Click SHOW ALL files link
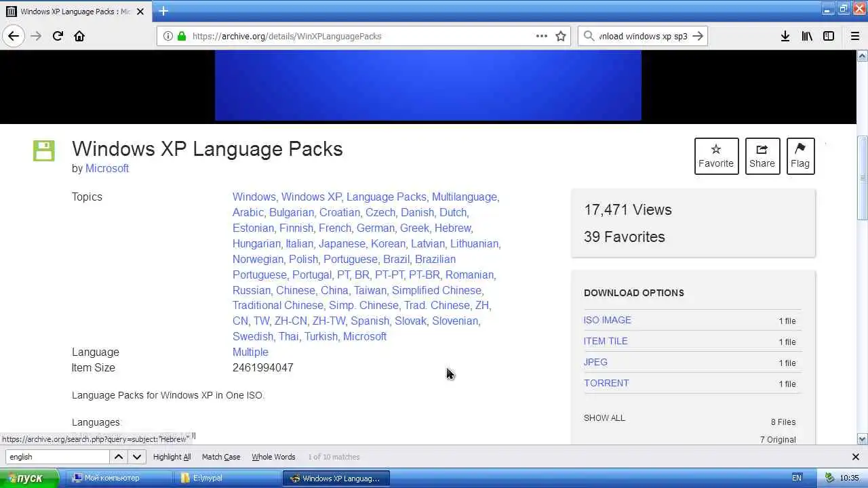The width and height of the screenshot is (868, 488). tap(604, 418)
